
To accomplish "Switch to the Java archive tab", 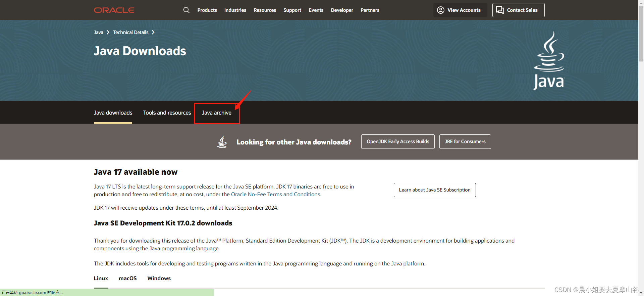I will (217, 113).
